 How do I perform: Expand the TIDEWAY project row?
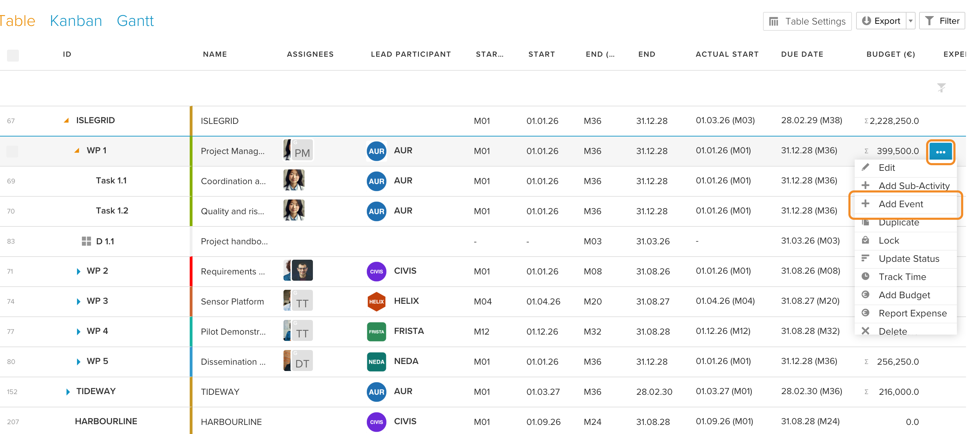68,392
